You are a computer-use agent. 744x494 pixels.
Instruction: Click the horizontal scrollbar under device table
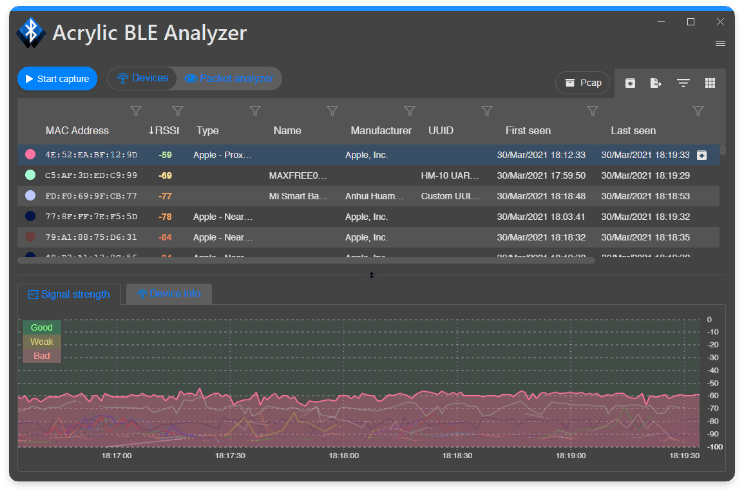click(x=306, y=260)
